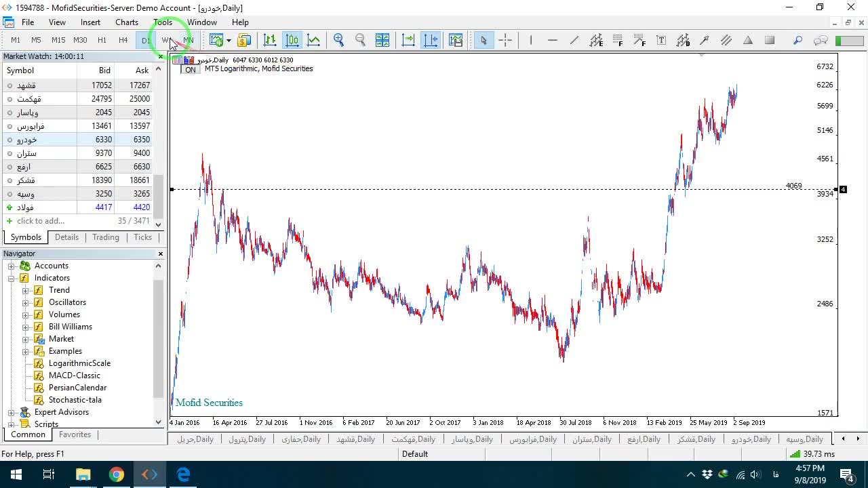Open the new chart dropdown arrow
This screenshot has height=488, width=868.
(x=229, y=40)
